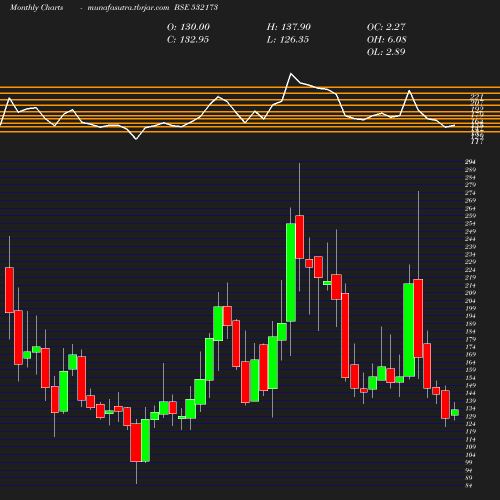Select the low value "L: 126.35"
500x500 pixels.
tap(288, 40)
